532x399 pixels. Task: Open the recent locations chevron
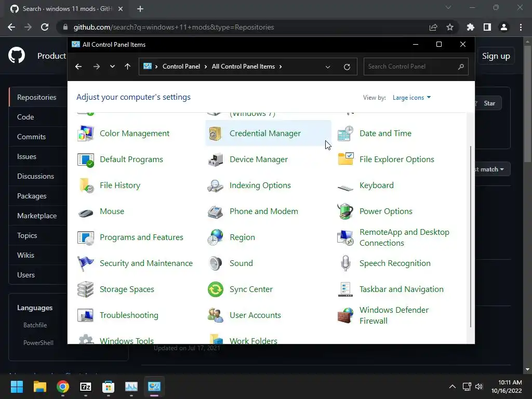coord(112,66)
